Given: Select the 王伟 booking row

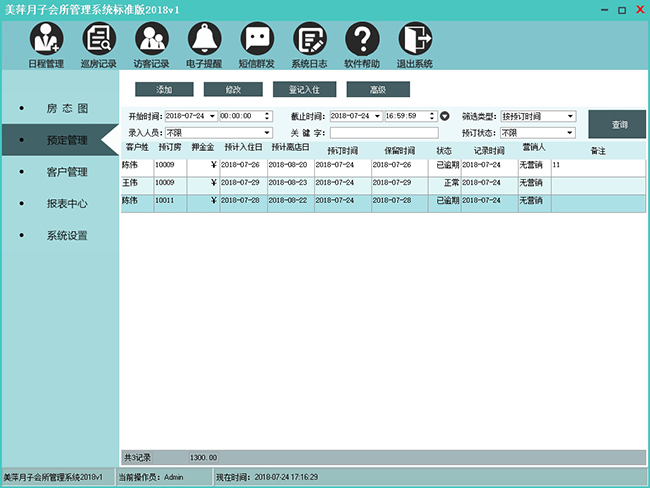Looking at the screenshot, I should point(300,183).
